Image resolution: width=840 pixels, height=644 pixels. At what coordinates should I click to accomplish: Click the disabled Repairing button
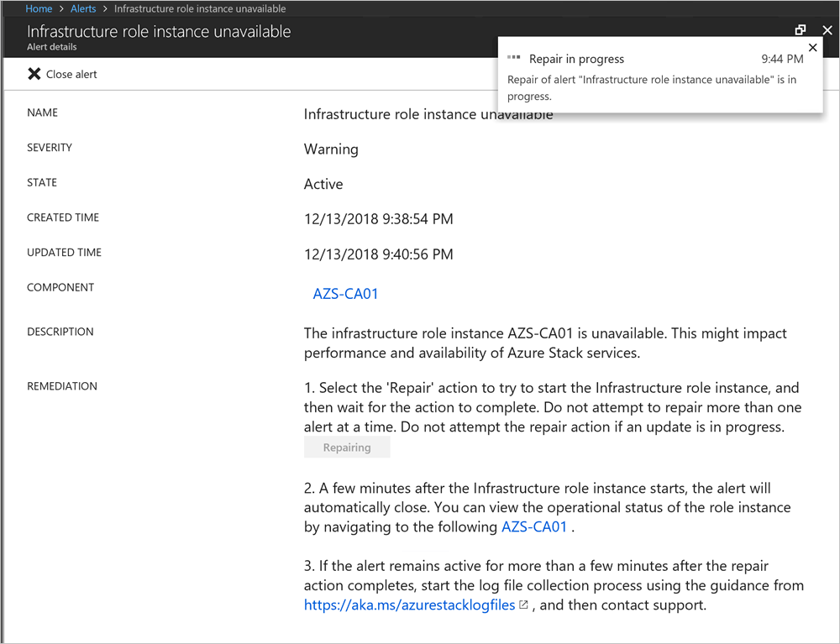coord(347,447)
